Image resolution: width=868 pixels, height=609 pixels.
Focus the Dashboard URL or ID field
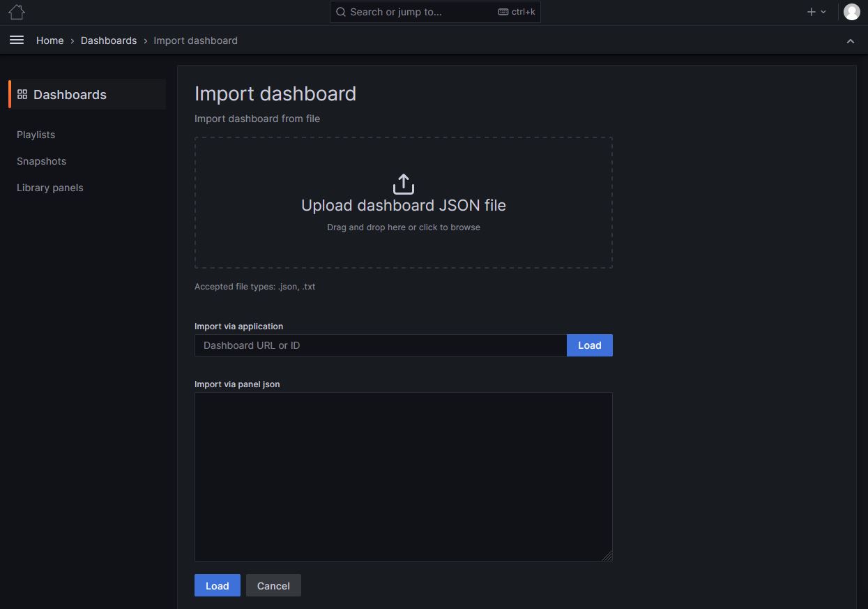[x=380, y=345]
